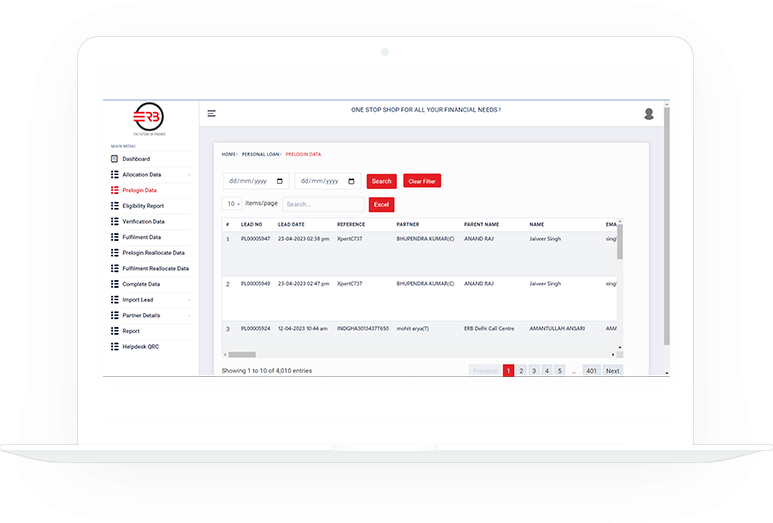Click the Dashboard sidebar icon
This screenshot has height=523, width=773.
114,159
